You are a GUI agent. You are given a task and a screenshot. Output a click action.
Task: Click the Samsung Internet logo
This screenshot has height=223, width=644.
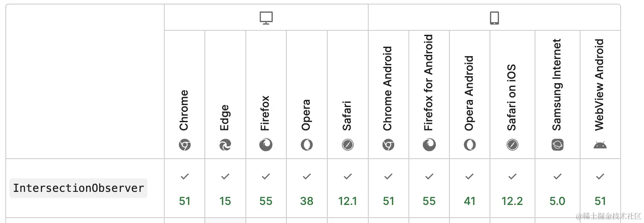(x=557, y=145)
